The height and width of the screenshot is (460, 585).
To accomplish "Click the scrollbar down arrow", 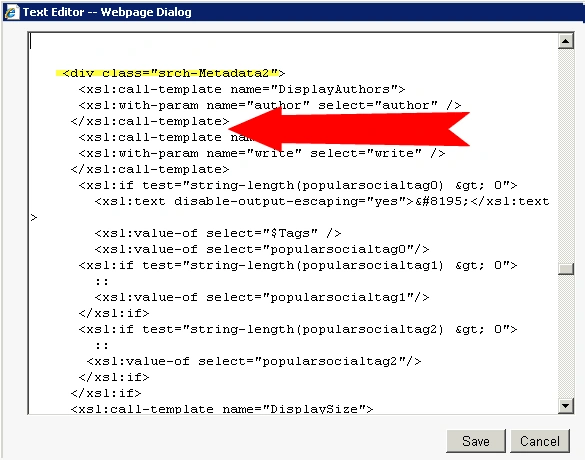I will click(x=566, y=406).
